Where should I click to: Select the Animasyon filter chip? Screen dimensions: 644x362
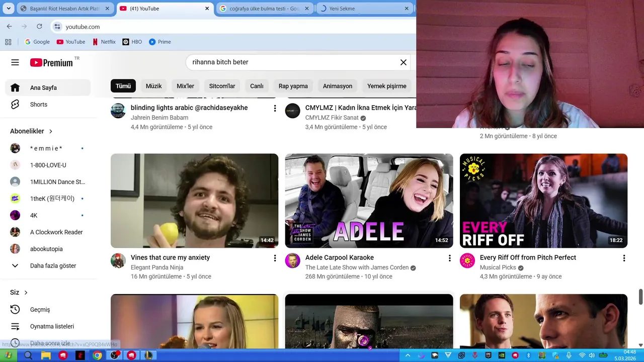click(337, 86)
